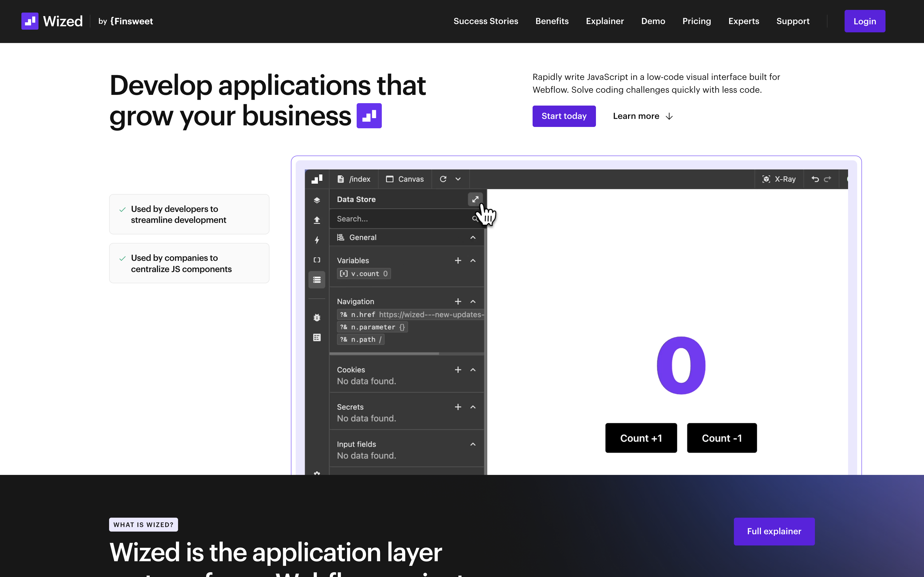Select the Data Store sidebar icon

point(317,280)
